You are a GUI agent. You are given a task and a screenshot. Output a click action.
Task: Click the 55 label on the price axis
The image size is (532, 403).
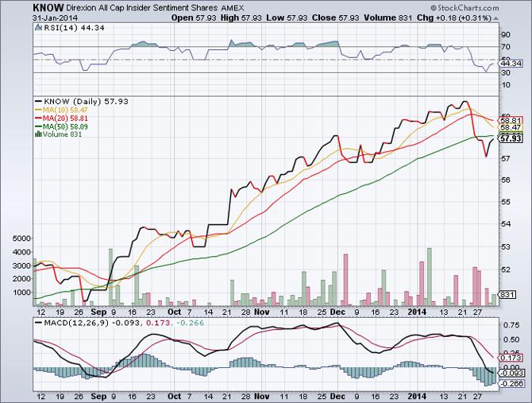506,202
